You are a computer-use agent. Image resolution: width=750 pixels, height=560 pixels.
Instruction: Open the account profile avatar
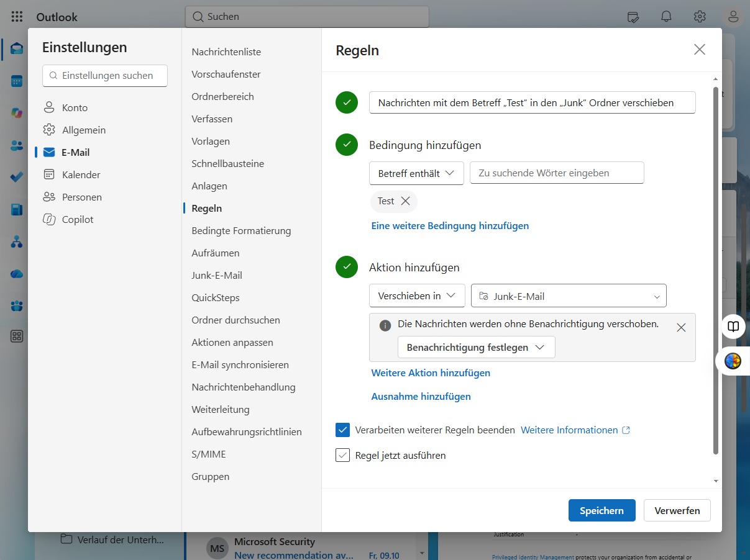734,17
